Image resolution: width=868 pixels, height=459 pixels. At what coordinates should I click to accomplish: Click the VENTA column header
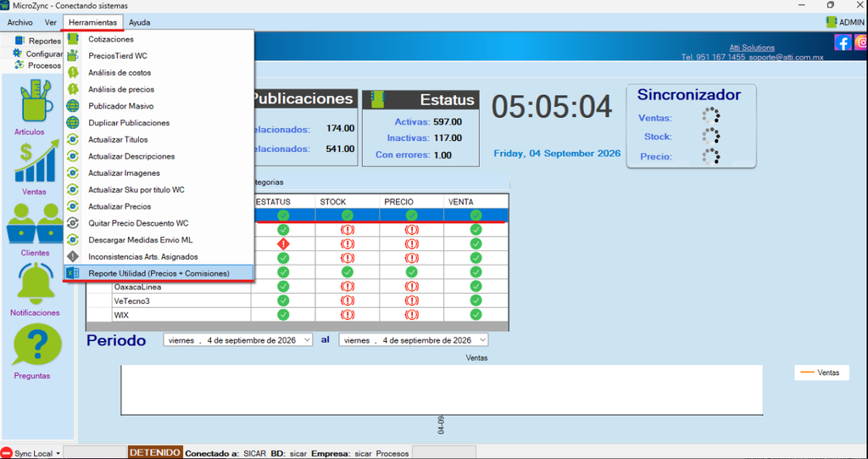point(476,202)
